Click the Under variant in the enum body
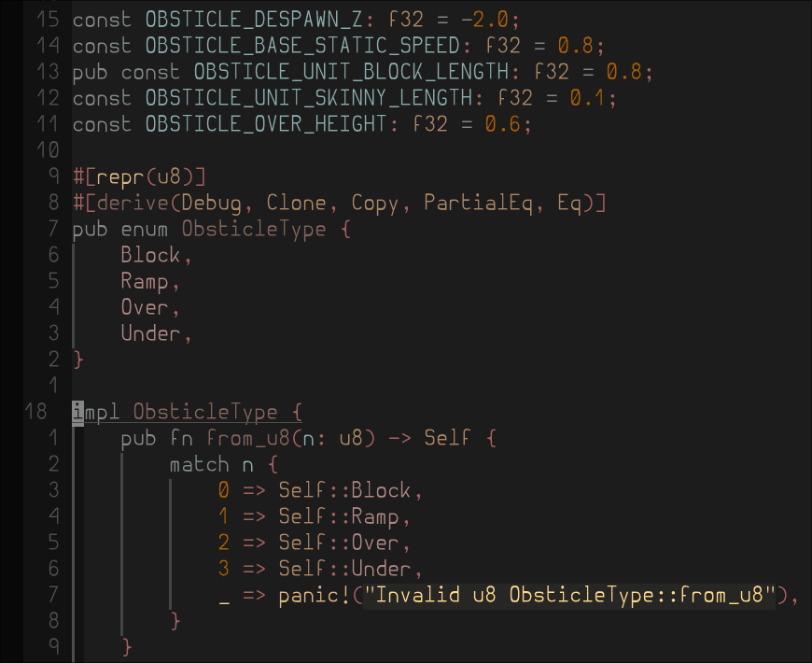The width and height of the screenshot is (812, 663). coord(151,333)
